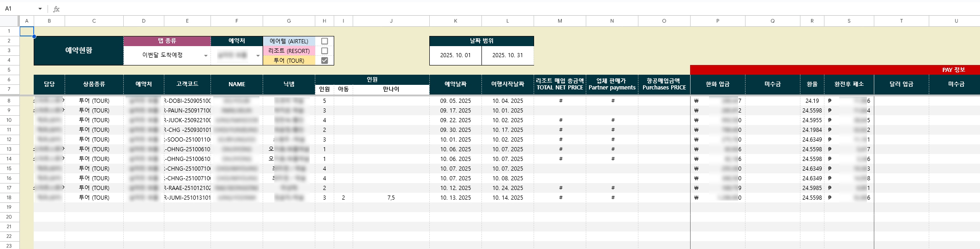Screen dimensions: 980x249
Task: Click the 환전후 페소 column heading
Action: [849, 84]
